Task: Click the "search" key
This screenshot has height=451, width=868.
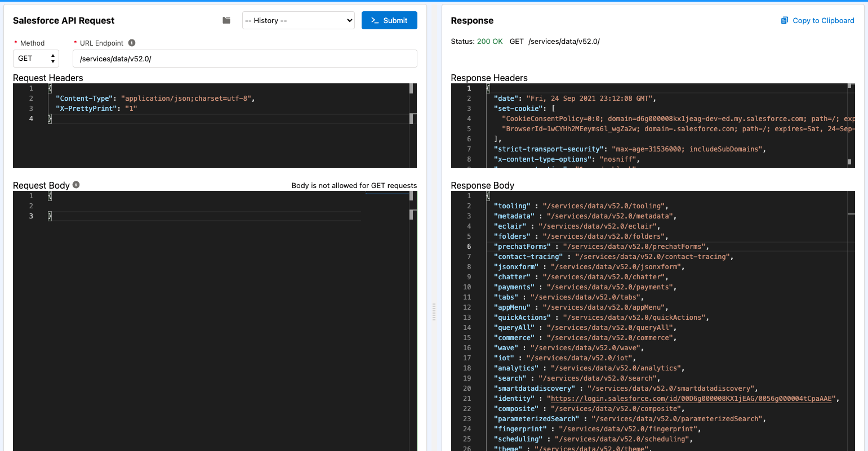Action: coord(510,378)
